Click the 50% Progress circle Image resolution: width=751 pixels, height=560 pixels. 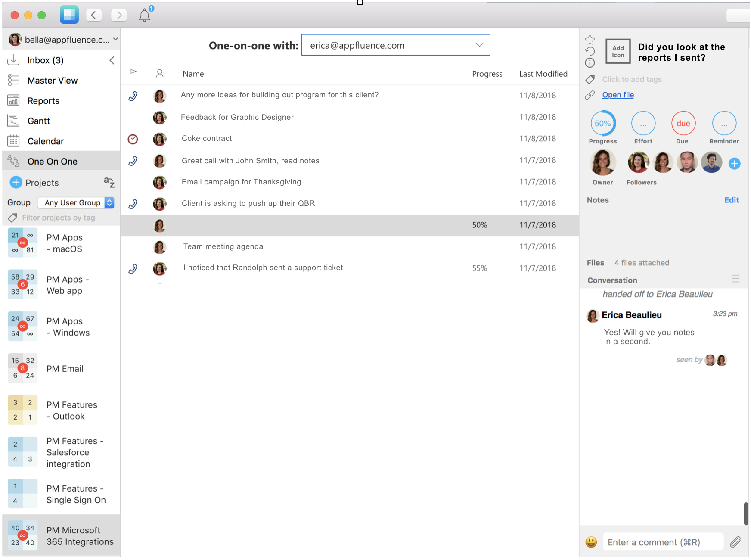pyautogui.click(x=603, y=124)
